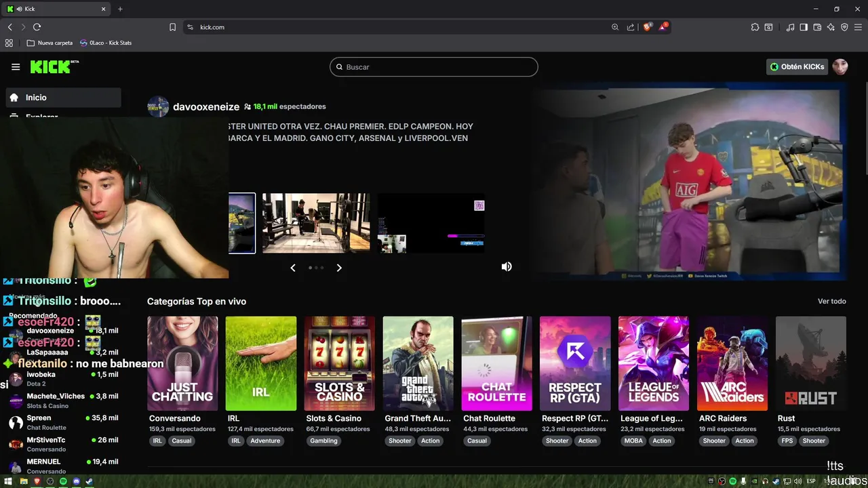Open MERNUEL in recommended channels
The height and width of the screenshot is (488, 868).
tap(64, 466)
